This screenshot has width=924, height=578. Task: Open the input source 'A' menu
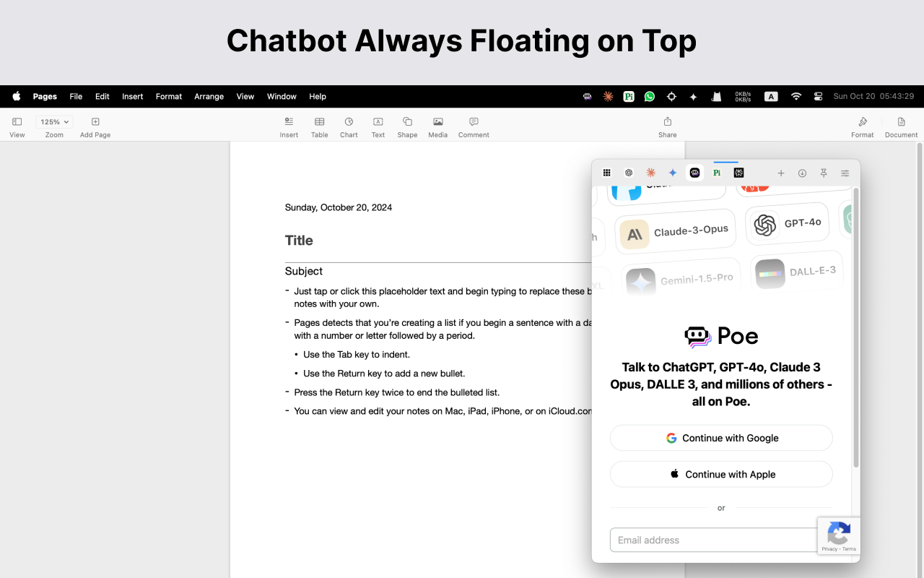[771, 96]
